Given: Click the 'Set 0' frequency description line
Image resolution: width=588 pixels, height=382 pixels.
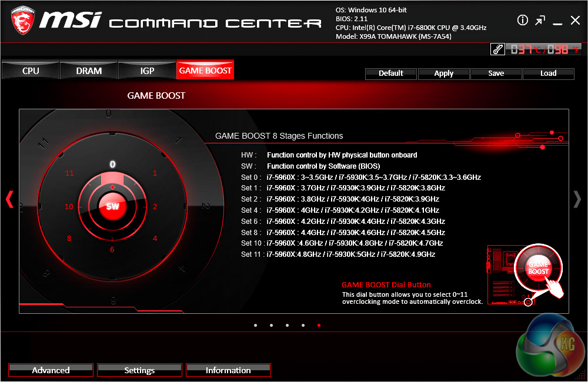Looking at the screenshot, I should click(361, 177).
